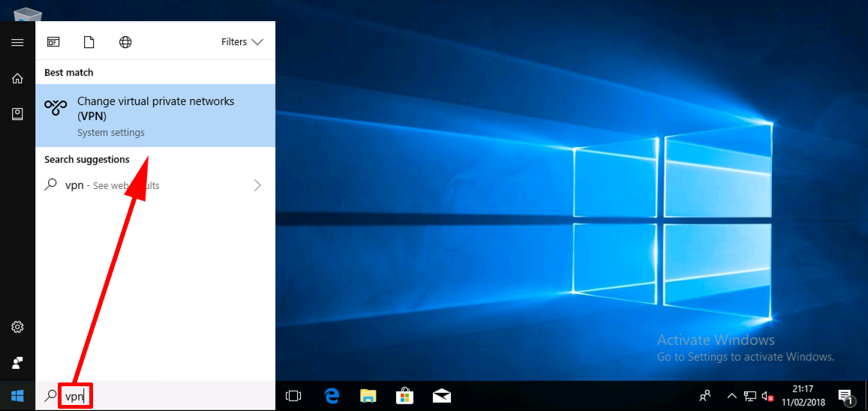Screen dimensions: 868x411
Task: Open the Mail app from taskbar
Action: (x=442, y=396)
